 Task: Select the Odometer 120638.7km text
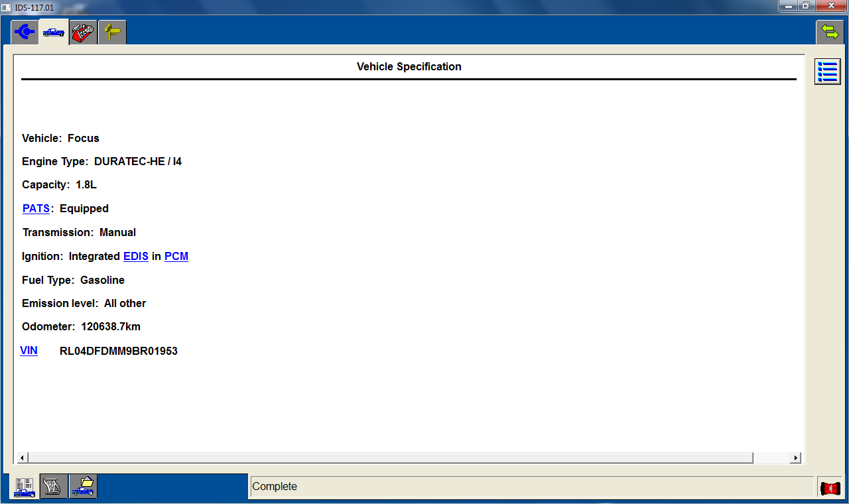[81, 327]
